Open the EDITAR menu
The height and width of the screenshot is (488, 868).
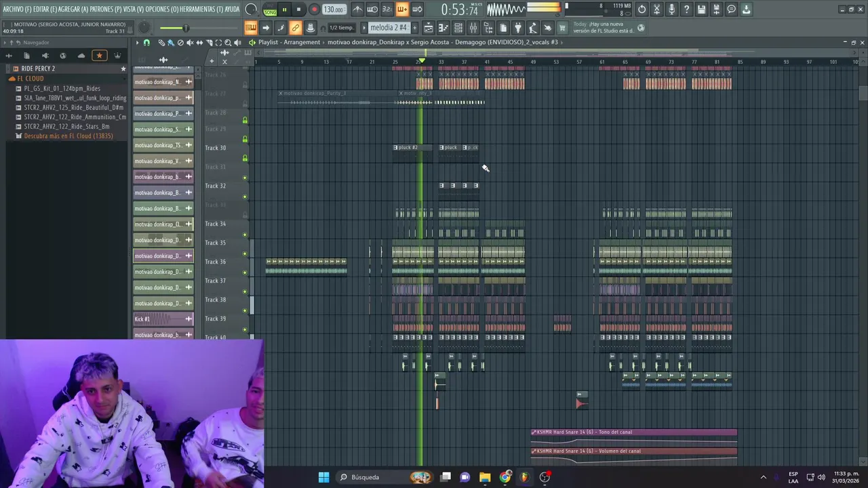click(45, 9)
